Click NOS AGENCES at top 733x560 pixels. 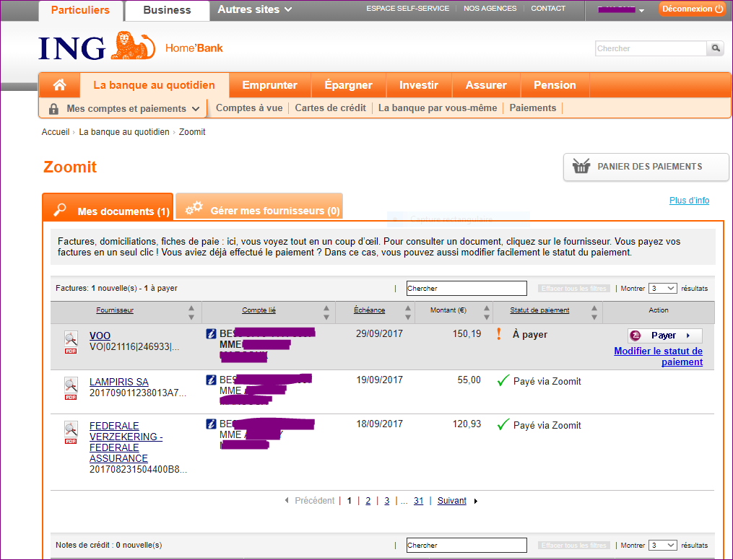coord(490,9)
